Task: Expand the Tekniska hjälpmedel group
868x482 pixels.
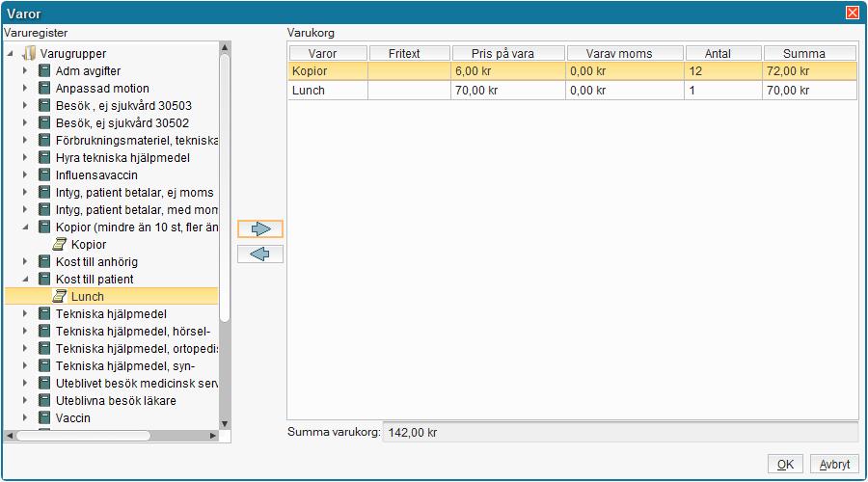Action: [25, 313]
